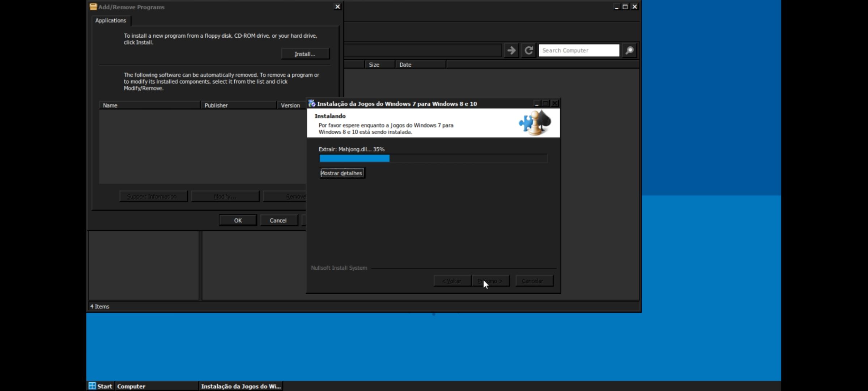
Task: Focus the Search Computer input field
Action: (579, 50)
